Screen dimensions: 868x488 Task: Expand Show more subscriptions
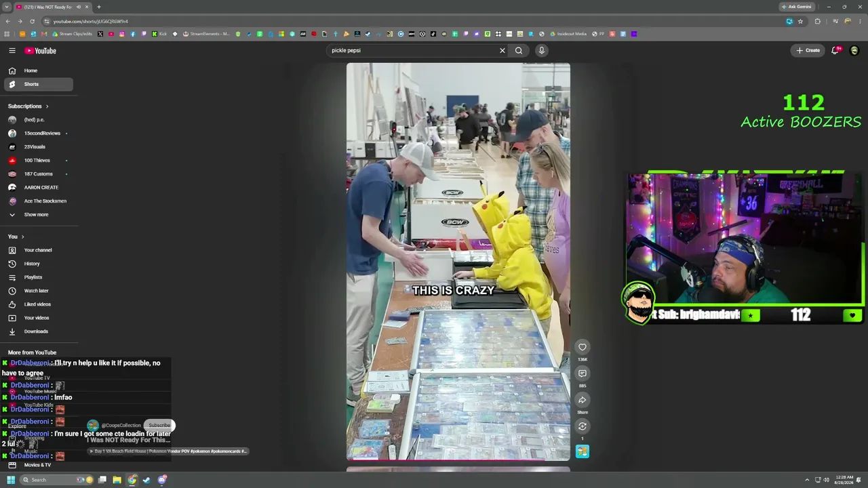click(38, 215)
